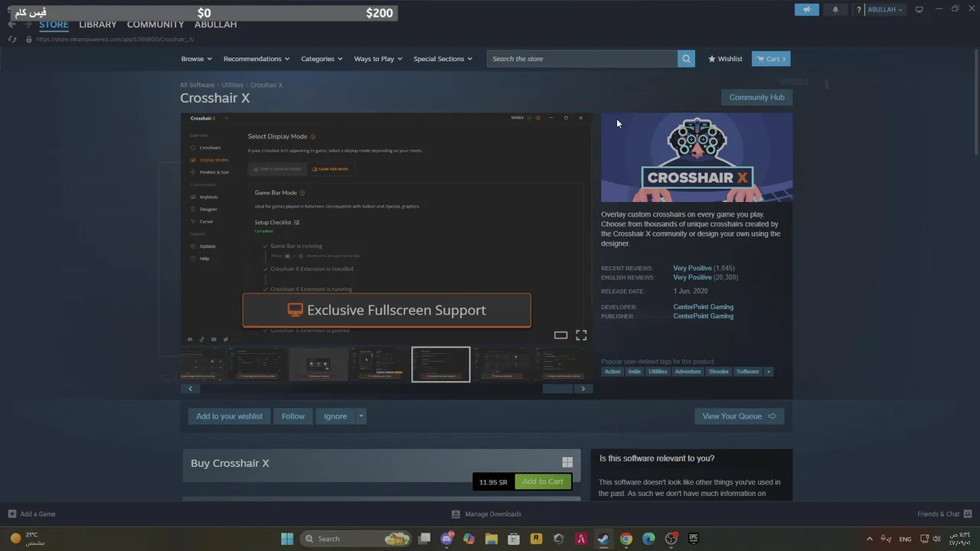This screenshot has height=551, width=980.
Task: Open the Wishlist page
Action: (725, 59)
